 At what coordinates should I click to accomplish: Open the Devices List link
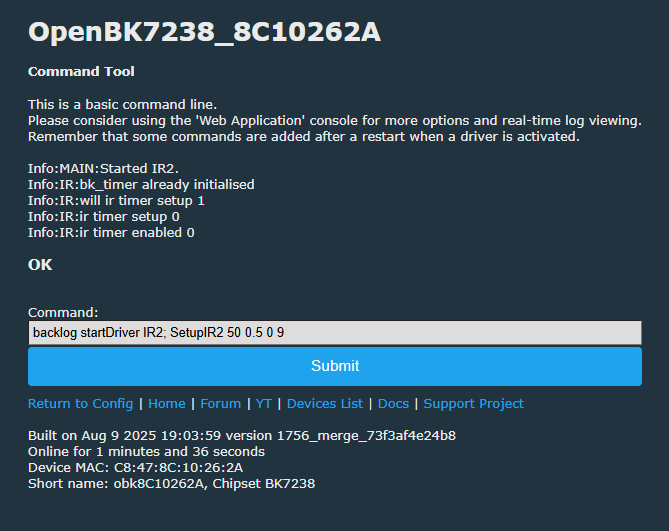[x=325, y=404]
